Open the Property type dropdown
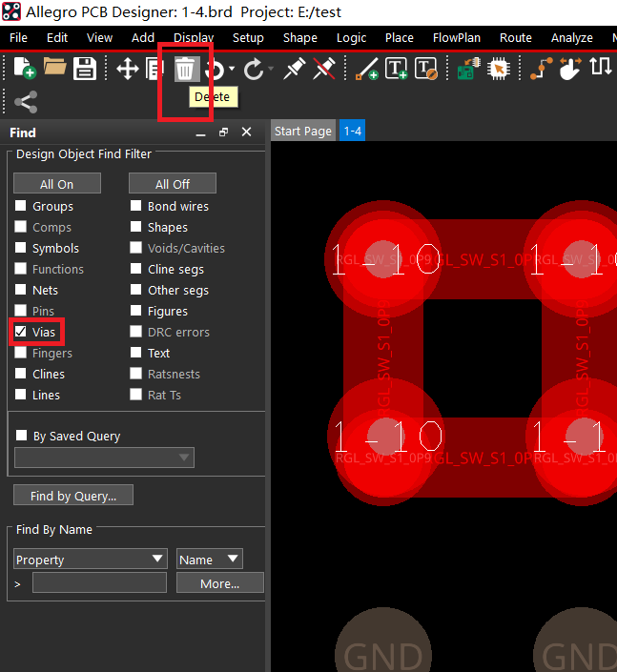This screenshot has width=617, height=672. 90,559
